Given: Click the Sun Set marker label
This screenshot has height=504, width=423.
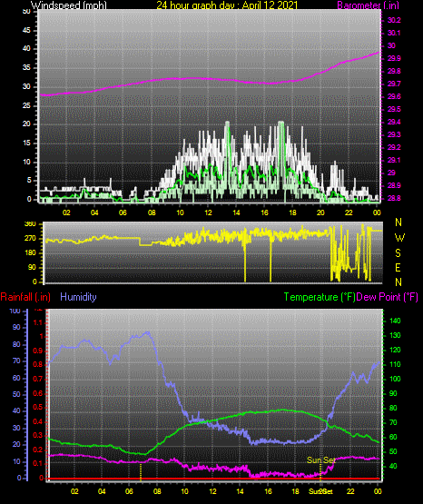Looking at the screenshot, I should pos(320,460).
